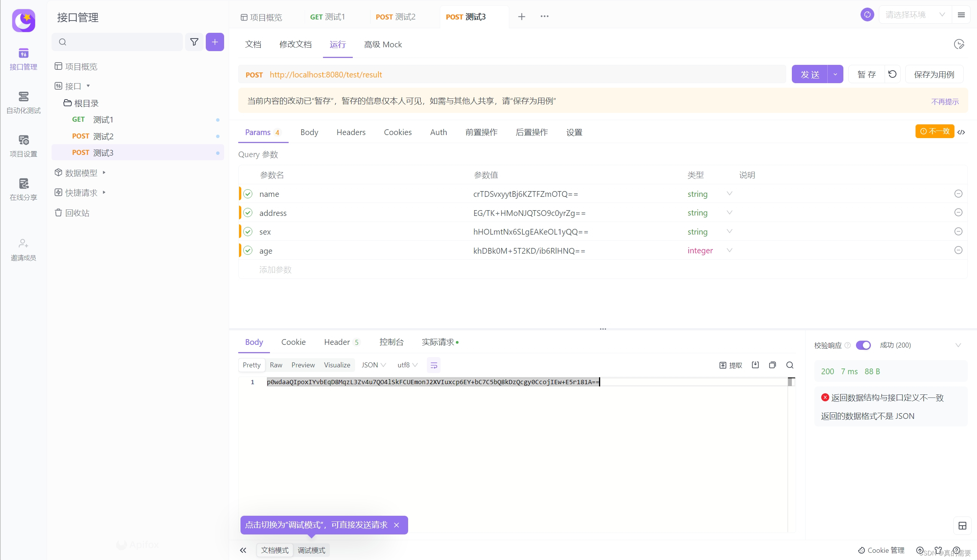Open the 自动化测试 sidebar panel

tap(23, 102)
